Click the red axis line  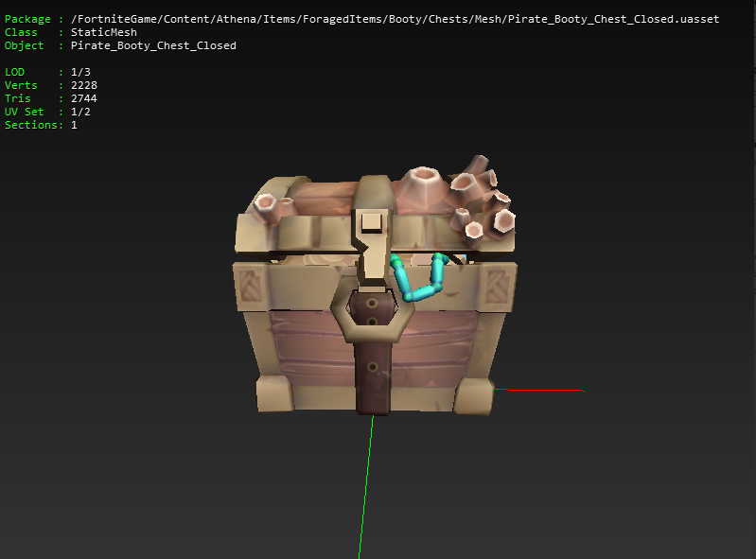[539, 390]
